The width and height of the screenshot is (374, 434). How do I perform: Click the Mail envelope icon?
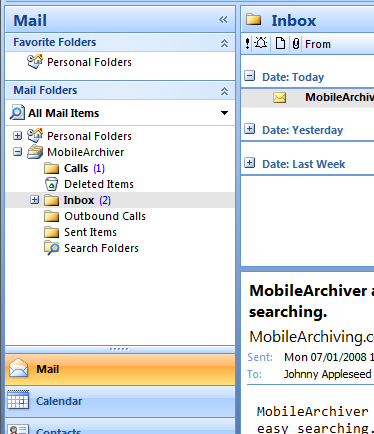click(x=18, y=368)
